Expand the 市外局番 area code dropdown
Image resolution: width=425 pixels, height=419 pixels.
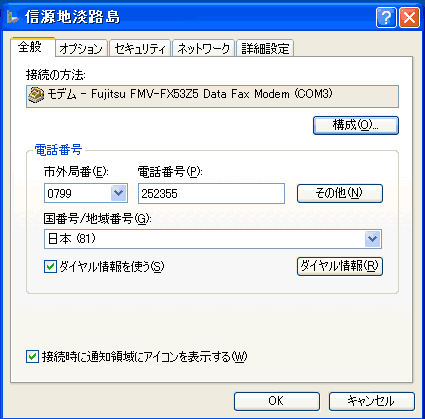point(119,193)
